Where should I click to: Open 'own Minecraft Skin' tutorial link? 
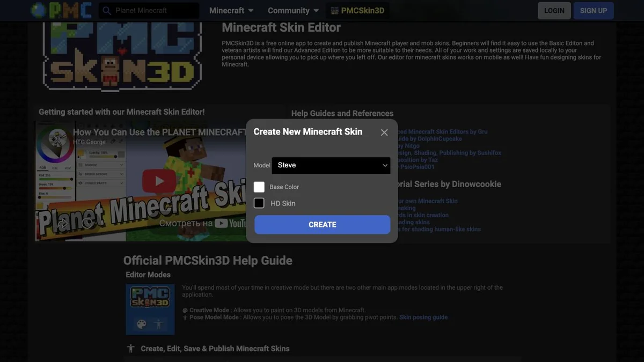427,201
